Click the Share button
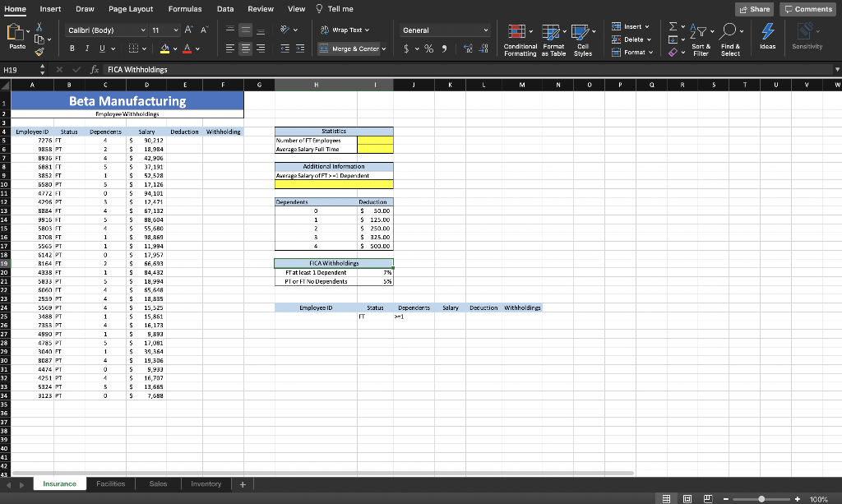Image resolution: width=842 pixels, height=504 pixels. point(753,8)
